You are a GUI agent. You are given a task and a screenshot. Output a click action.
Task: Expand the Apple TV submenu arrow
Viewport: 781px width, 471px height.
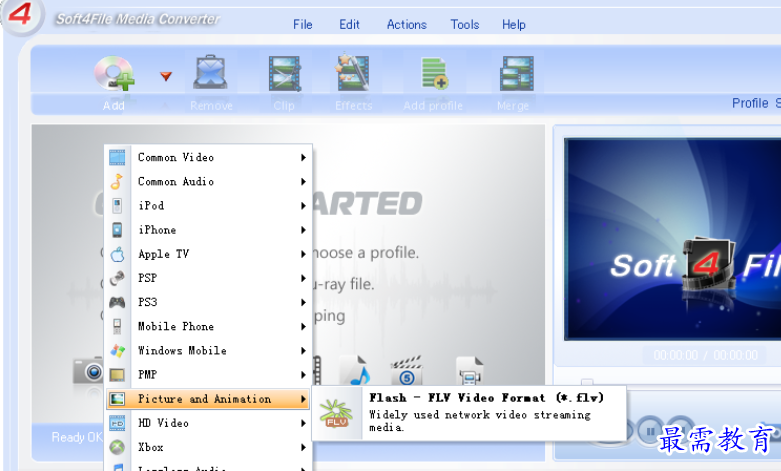(x=303, y=254)
